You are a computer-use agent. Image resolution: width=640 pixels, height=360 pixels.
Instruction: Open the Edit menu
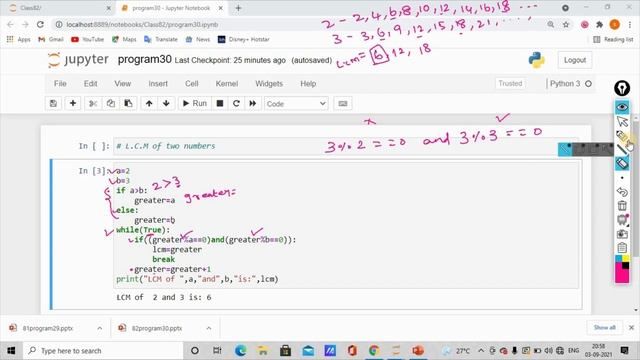91,84
